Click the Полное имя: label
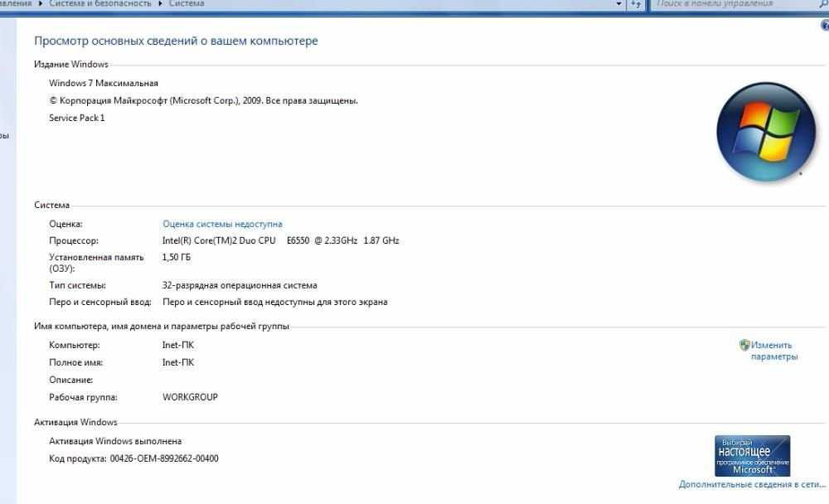829x504 pixels. click(x=75, y=362)
